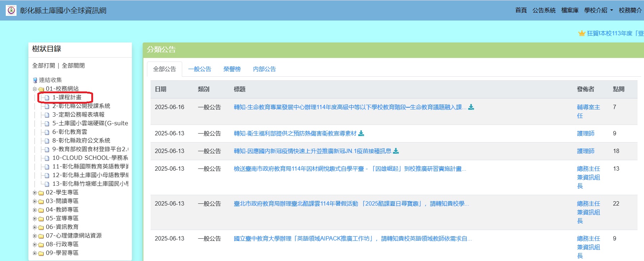
Task: Open 8-彰化縣政府公文系統 link in tree
Action: point(81,140)
